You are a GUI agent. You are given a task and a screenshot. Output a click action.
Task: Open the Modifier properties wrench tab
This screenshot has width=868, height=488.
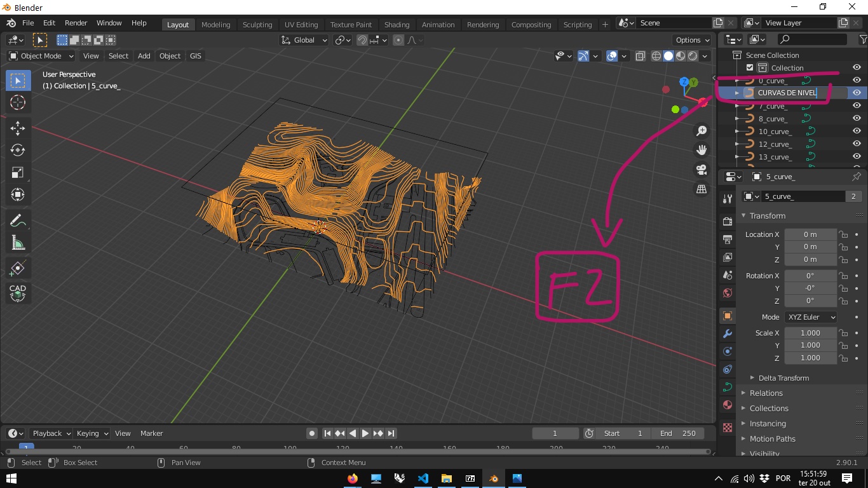click(x=728, y=334)
